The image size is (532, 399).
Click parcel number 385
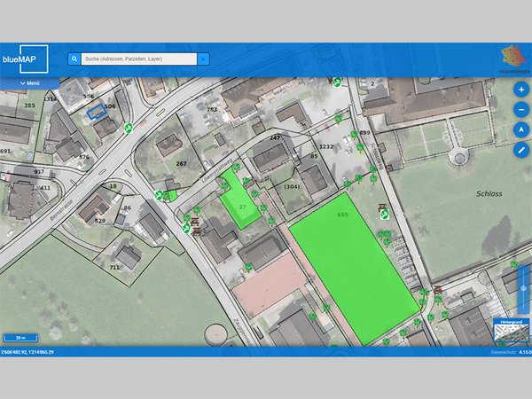click(29, 106)
